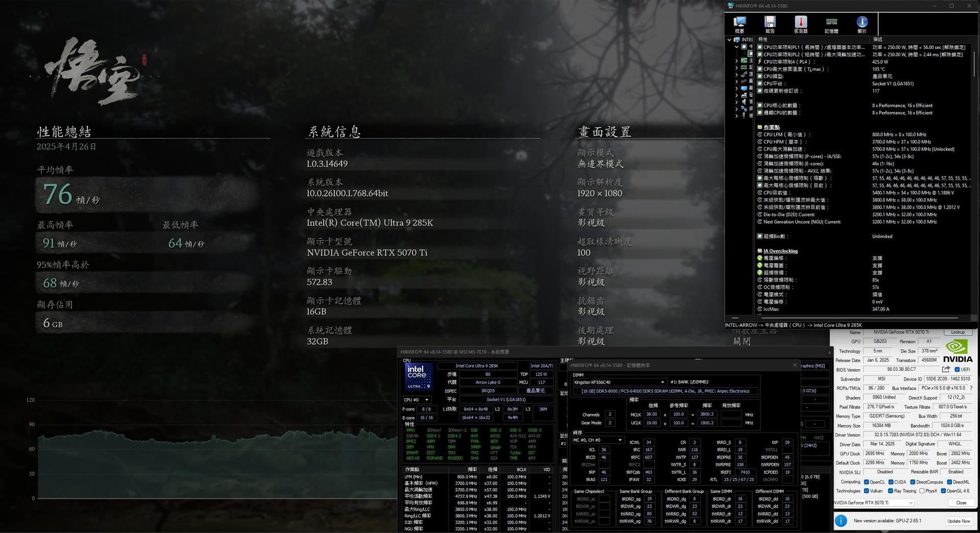Select the bus node icon in HWiNFO tree
The width and height of the screenshot is (980, 533).
pyautogui.click(x=744, y=74)
